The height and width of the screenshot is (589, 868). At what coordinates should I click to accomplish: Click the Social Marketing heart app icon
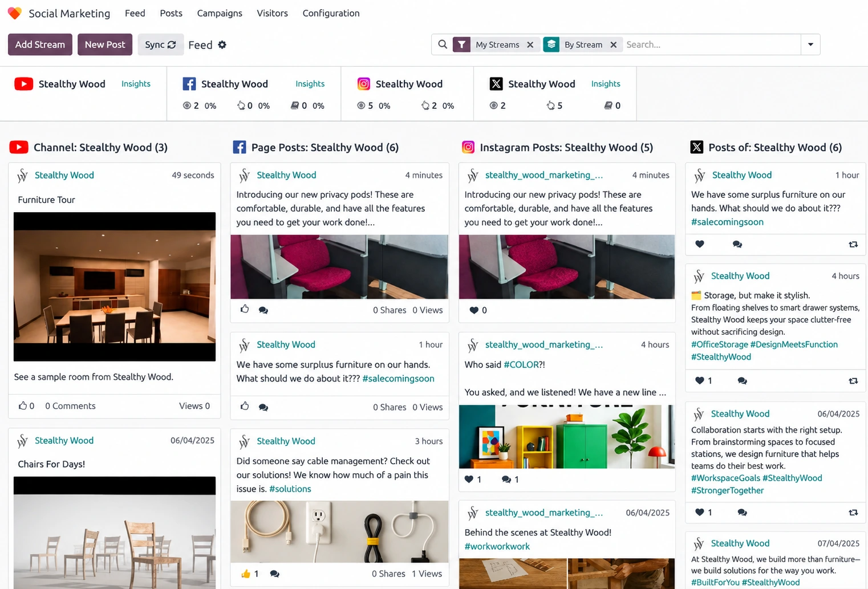click(15, 13)
